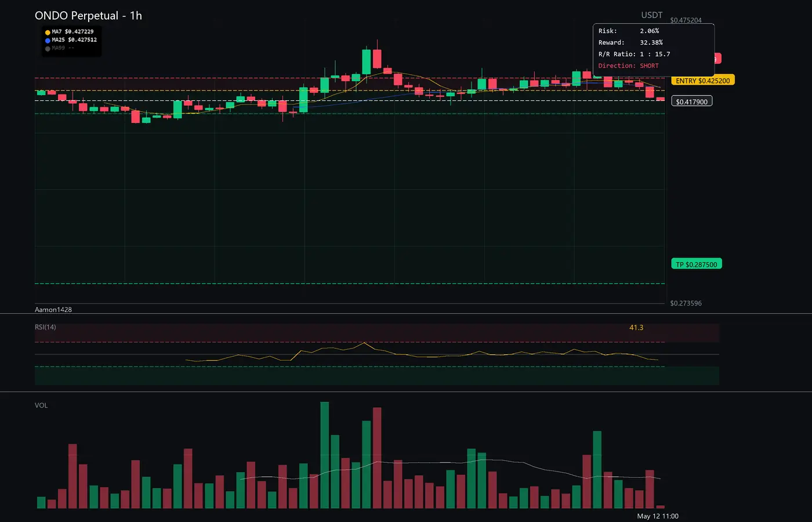This screenshot has width=812, height=522.
Task: Click the blue MA25 legend dot
Action: coord(48,41)
